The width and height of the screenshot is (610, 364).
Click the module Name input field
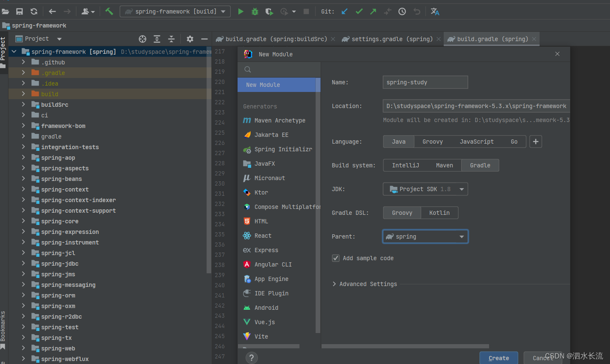(425, 82)
